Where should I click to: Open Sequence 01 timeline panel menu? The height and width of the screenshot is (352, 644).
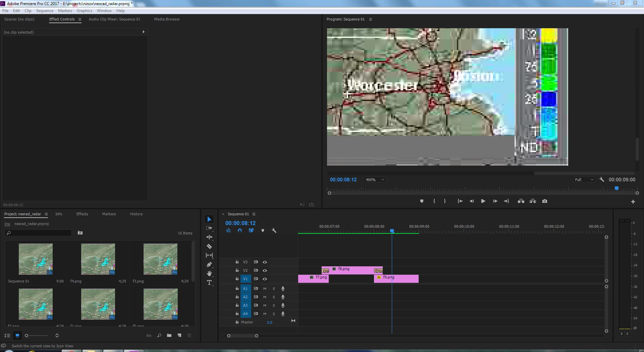click(x=254, y=214)
